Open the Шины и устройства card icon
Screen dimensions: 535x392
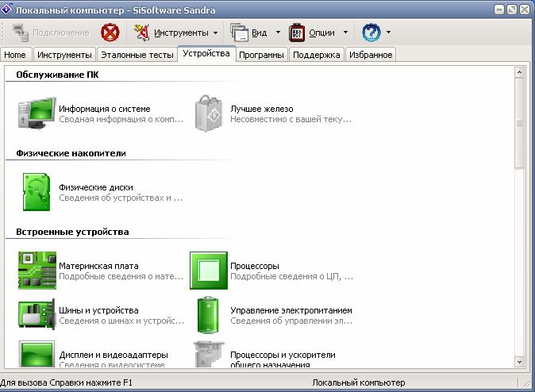pos(37,314)
